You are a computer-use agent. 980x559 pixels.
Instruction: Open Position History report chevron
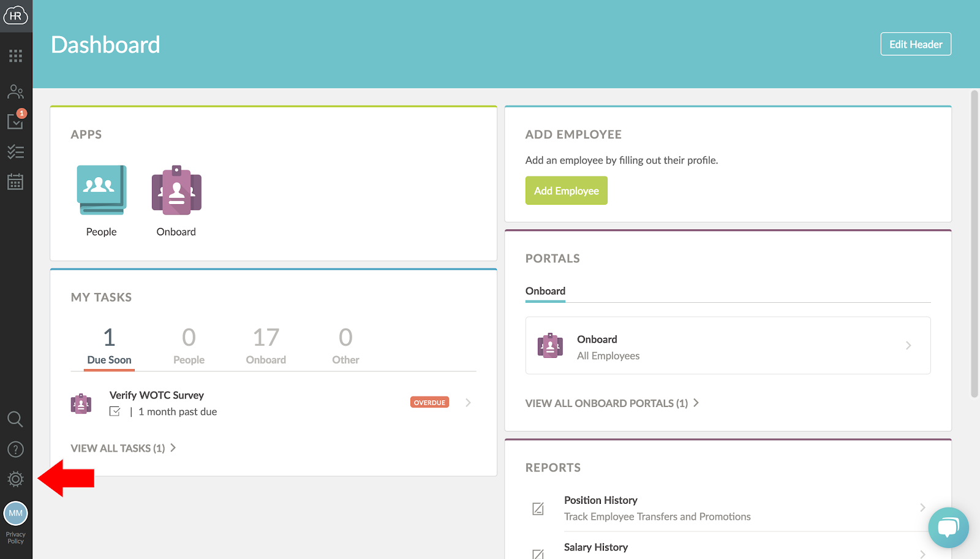tap(922, 508)
